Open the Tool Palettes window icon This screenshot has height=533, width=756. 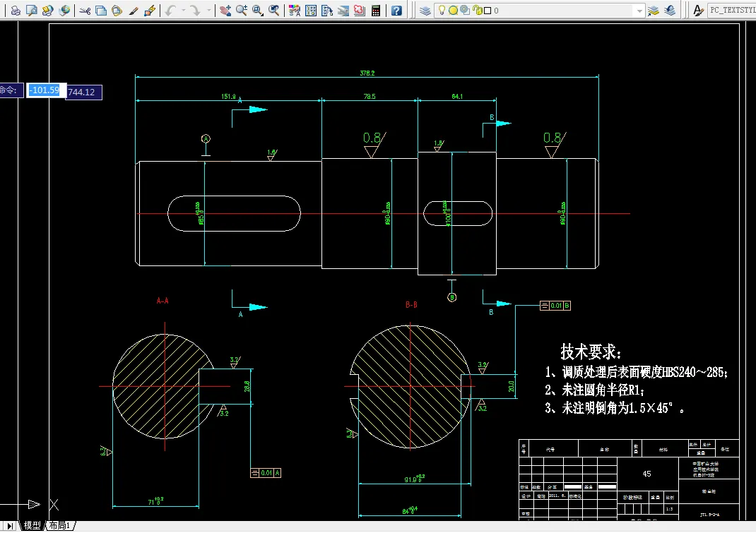327,10
